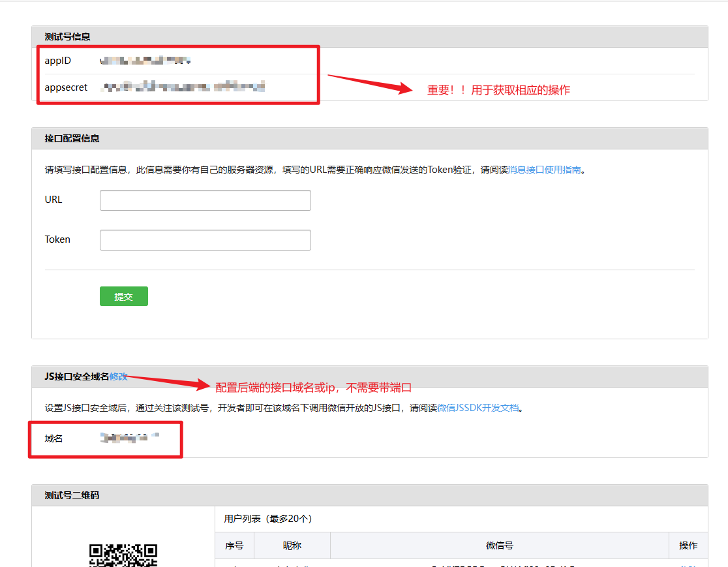Click the 昵称 column header

(x=291, y=545)
